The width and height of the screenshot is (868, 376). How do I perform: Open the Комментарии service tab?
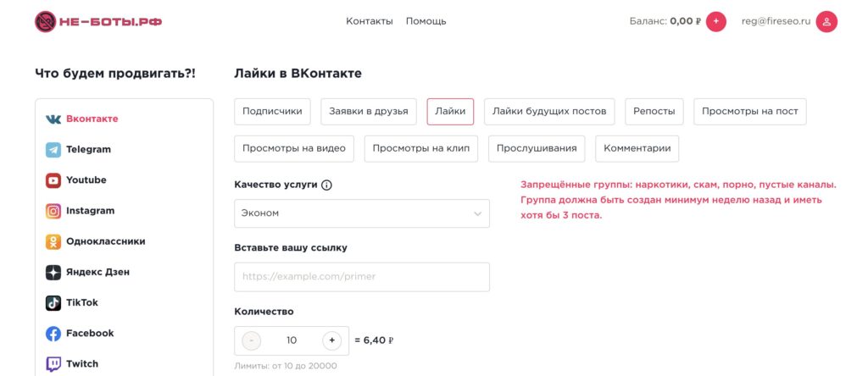[637, 148]
